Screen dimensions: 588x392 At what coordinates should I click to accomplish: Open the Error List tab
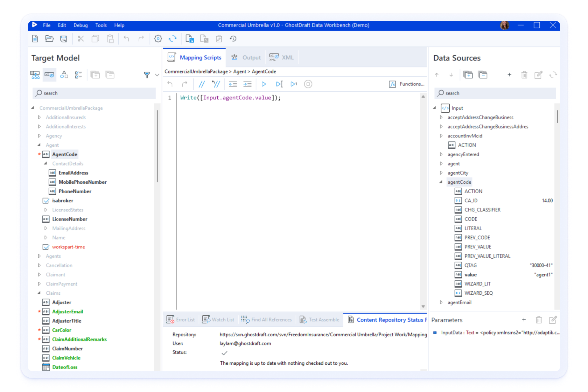181,320
